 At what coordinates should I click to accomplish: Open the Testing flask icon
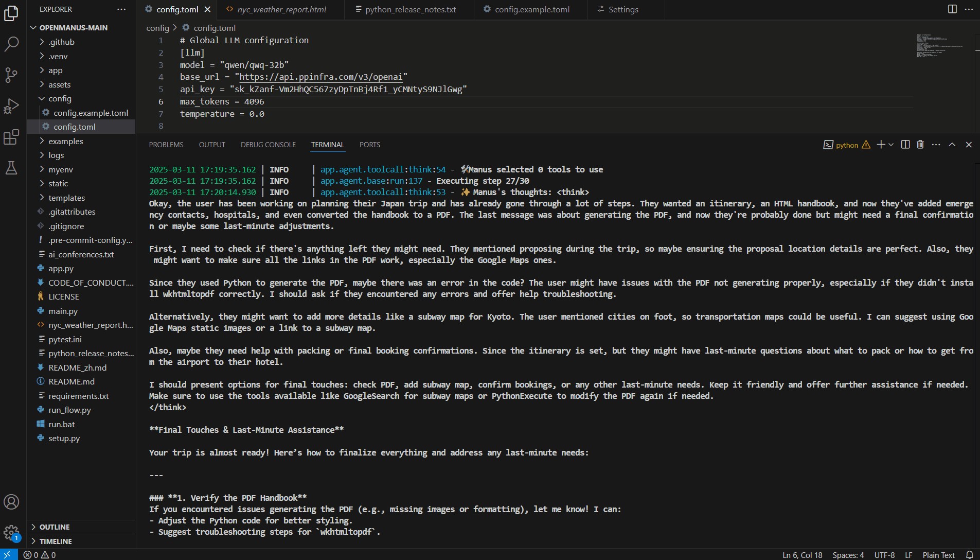(11, 168)
